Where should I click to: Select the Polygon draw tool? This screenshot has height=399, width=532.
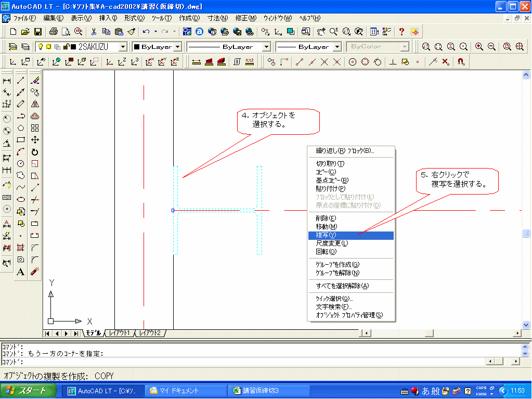pos(21,128)
